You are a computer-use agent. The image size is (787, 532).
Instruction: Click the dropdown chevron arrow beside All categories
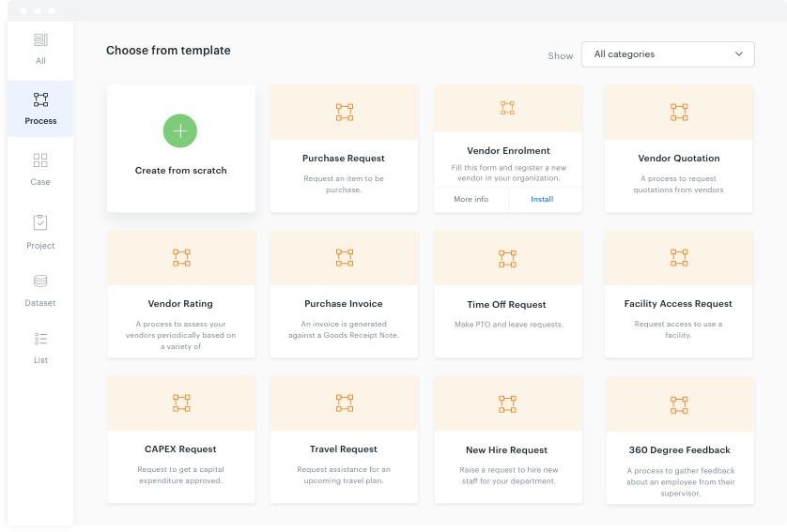point(739,54)
